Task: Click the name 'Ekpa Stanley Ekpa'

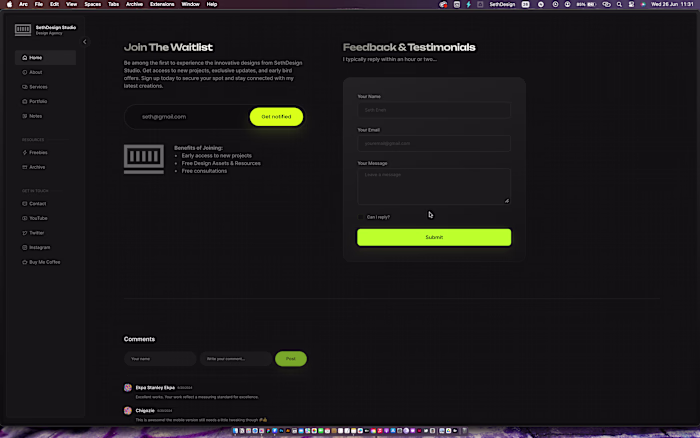Action: (x=155, y=388)
